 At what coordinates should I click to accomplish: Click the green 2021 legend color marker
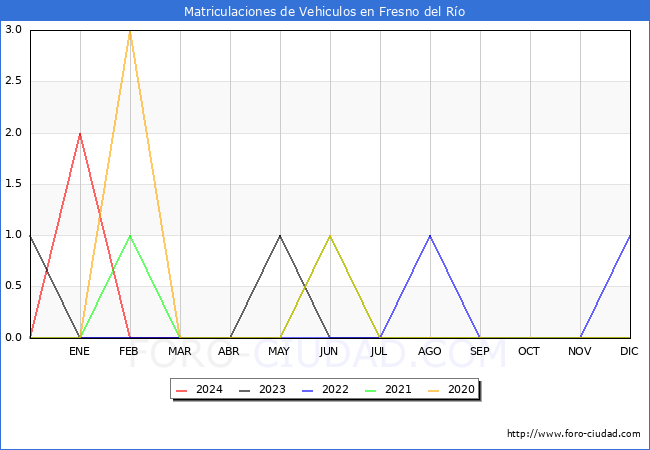click(x=371, y=390)
